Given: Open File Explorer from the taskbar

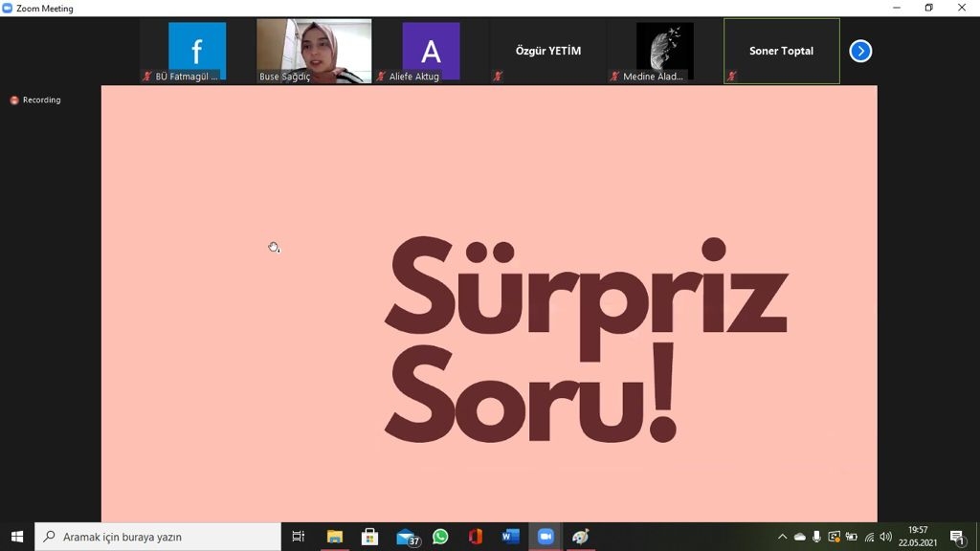Looking at the screenshot, I should [335, 537].
